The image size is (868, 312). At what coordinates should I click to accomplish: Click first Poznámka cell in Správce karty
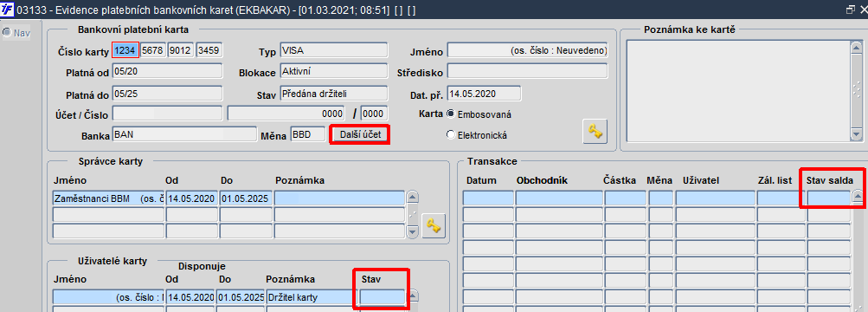tap(339, 198)
